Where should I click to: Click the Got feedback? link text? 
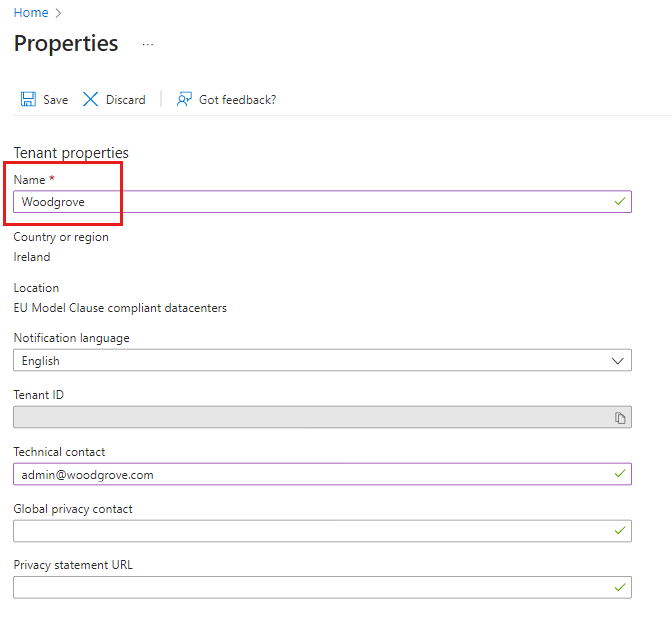(x=237, y=100)
